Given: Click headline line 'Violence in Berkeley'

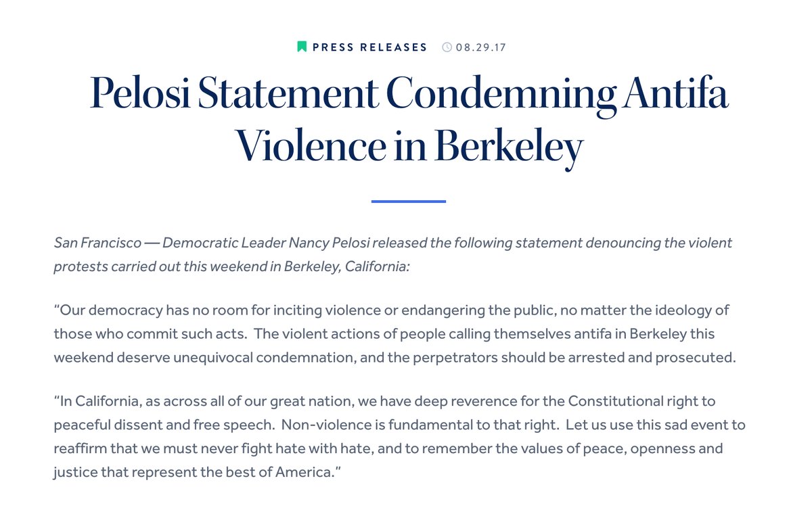Looking at the screenshot, I should tap(409, 147).
